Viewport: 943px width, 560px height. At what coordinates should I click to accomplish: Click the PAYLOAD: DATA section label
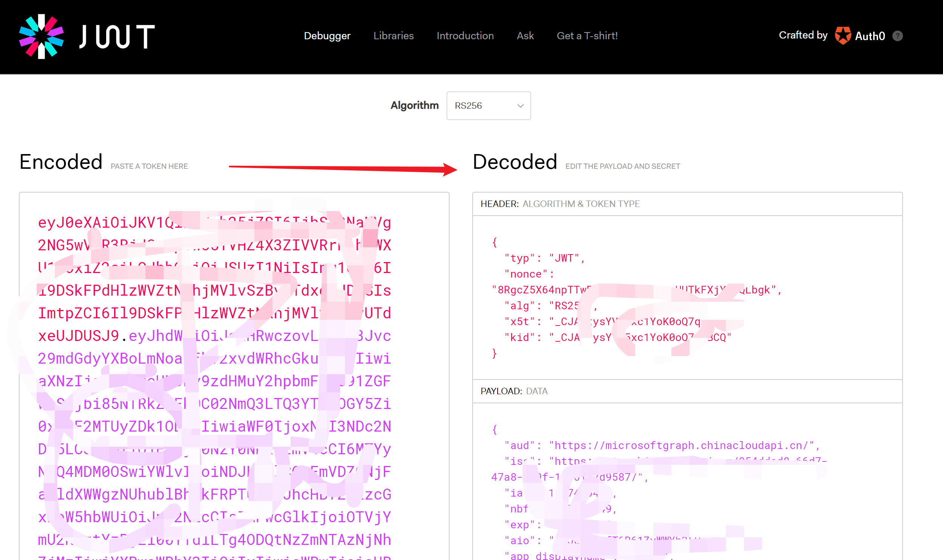tap(514, 391)
